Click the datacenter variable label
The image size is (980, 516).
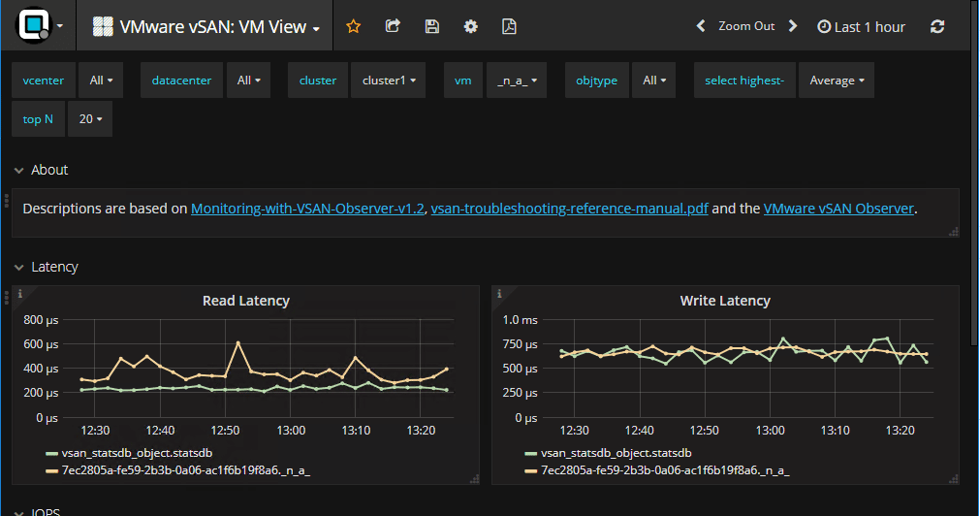tap(181, 81)
